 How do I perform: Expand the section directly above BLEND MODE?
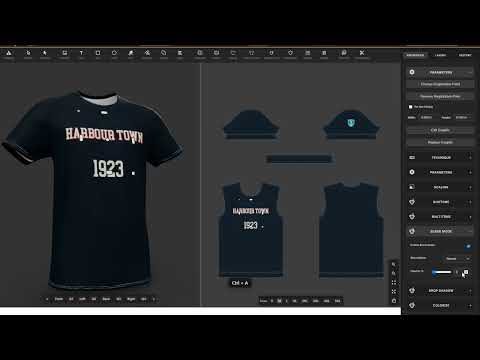(470, 217)
